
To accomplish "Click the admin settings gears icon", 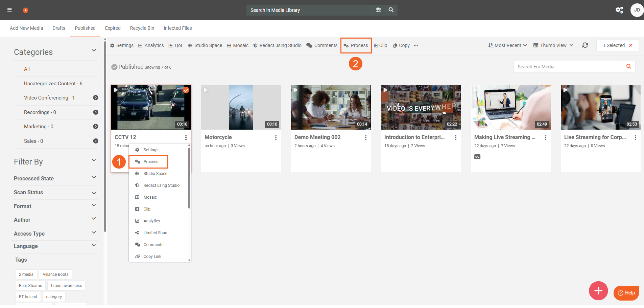I will [x=619, y=10].
